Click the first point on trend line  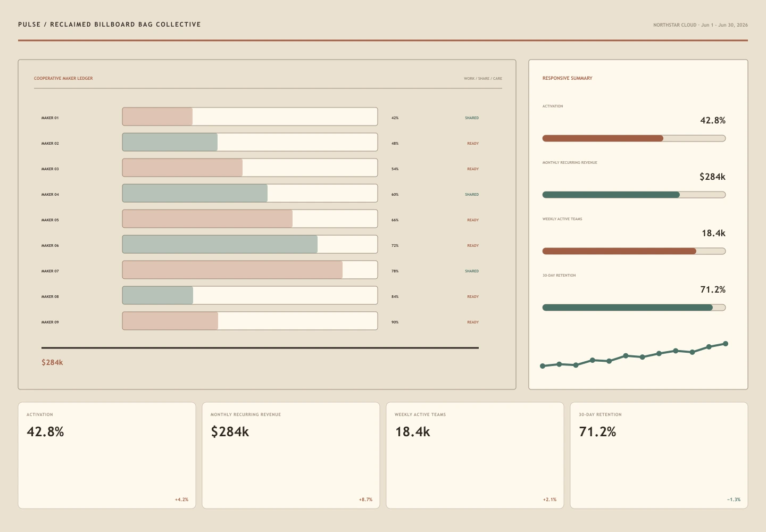click(543, 366)
